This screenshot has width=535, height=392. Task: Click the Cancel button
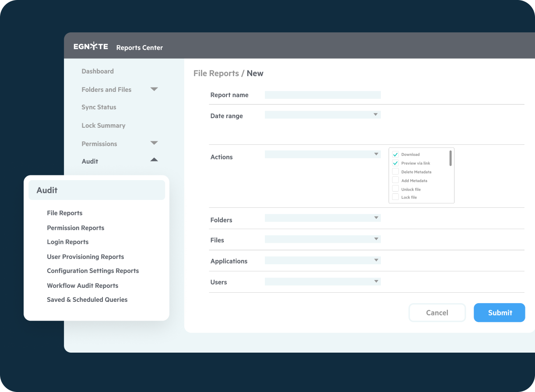[437, 313]
